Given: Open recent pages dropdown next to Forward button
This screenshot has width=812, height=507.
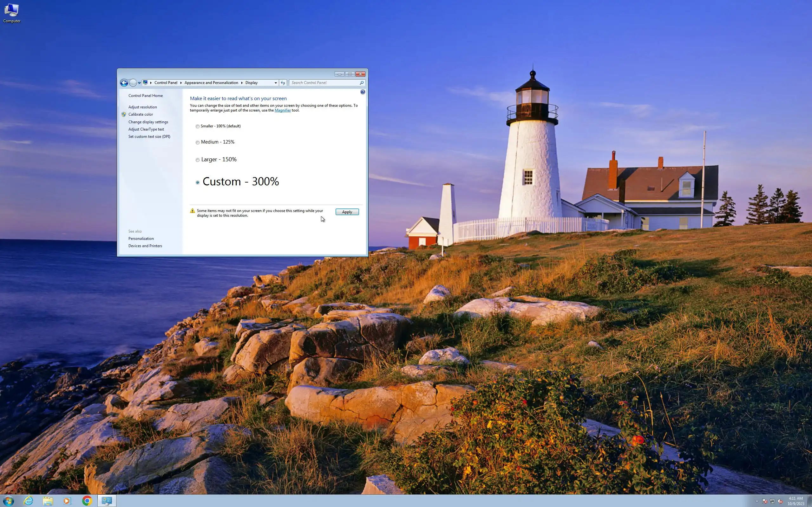Looking at the screenshot, I should (139, 83).
